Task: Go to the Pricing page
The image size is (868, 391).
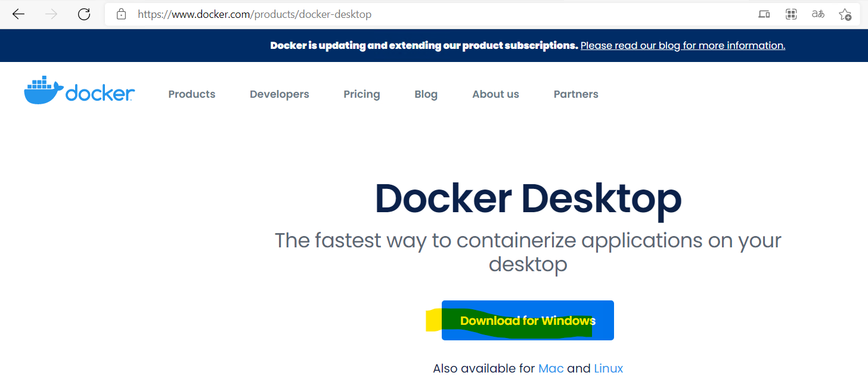Action: [362, 94]
